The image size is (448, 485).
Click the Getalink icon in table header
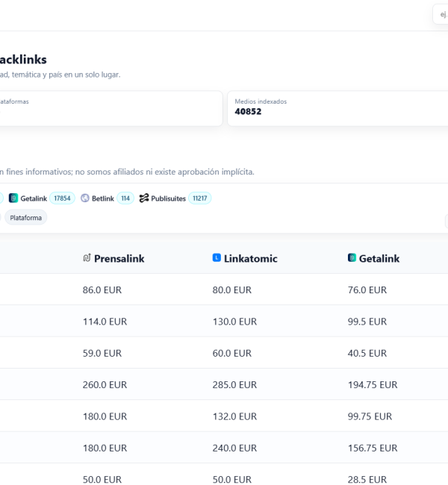pyautogui.click(x=352, y=257)
